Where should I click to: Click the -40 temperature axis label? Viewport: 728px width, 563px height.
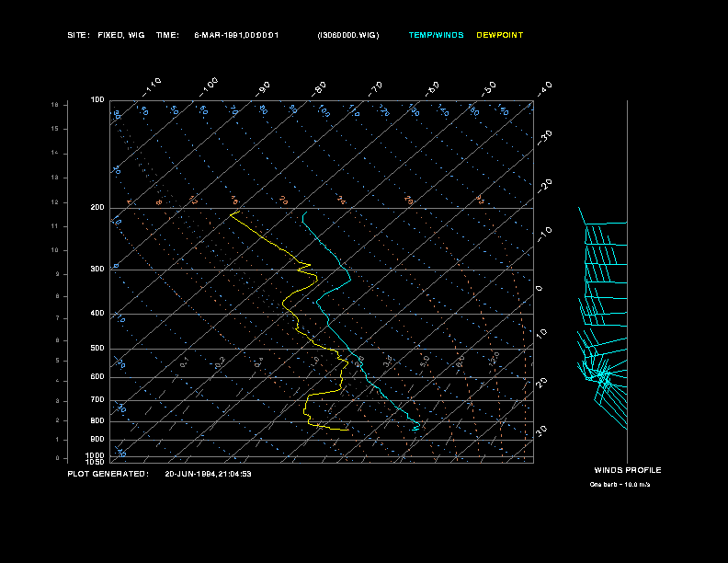coord(544,89)
